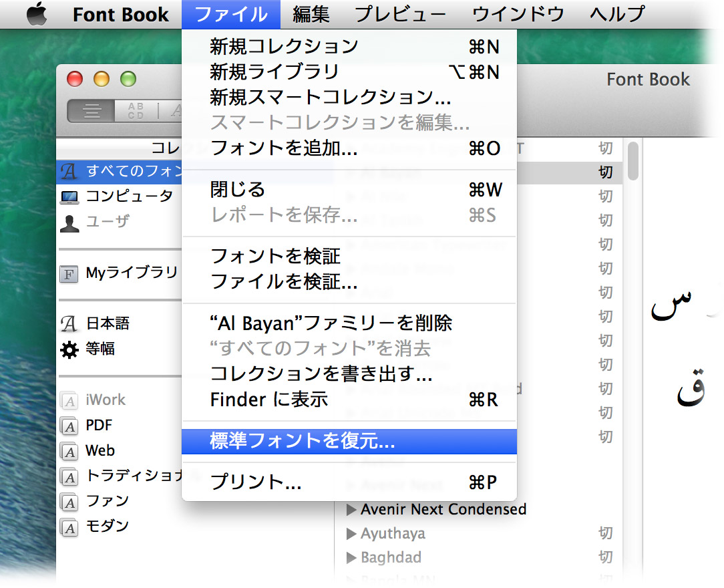Select 標準フォントを復元… menu item
724x588 pixels.
[349, 441]
